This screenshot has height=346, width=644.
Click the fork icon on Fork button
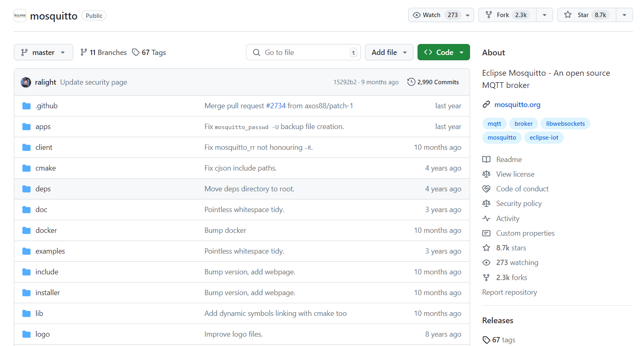[489, 15]
